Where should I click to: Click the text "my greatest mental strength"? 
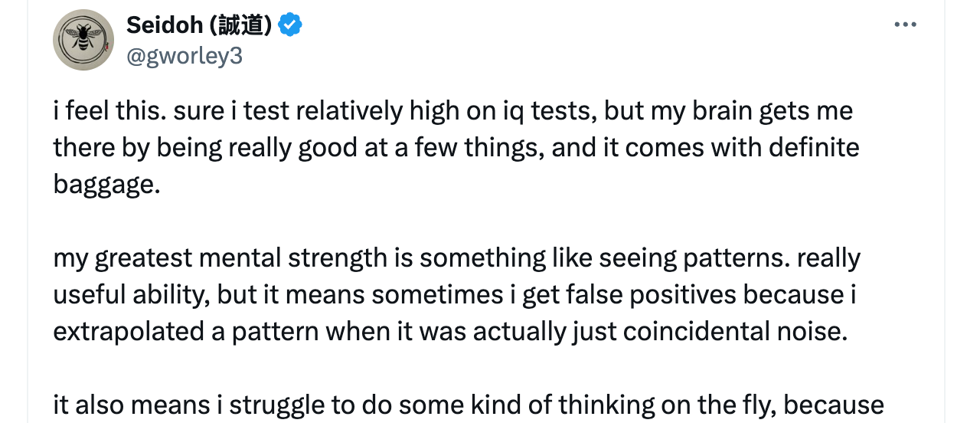[220, 258]
